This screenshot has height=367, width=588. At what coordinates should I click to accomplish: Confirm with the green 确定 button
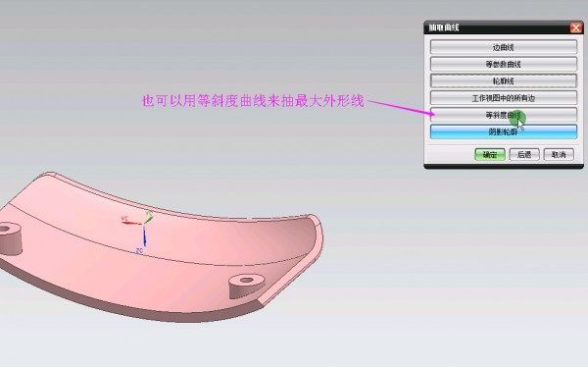click(x=490, y=154)
